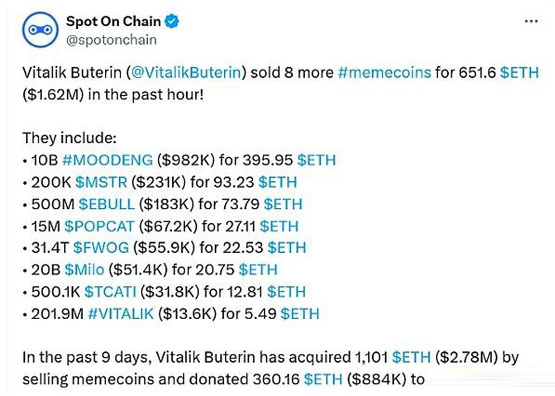The image size is (555, 396).
Task: Click the $Milo cashtag
Action: pyautogui.click(x=85, y=270)
